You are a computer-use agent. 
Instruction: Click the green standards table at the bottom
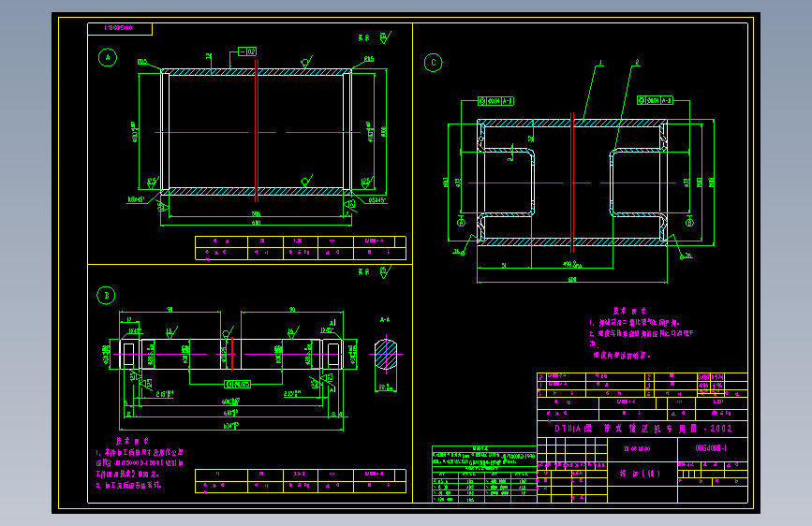pos(484,474)
